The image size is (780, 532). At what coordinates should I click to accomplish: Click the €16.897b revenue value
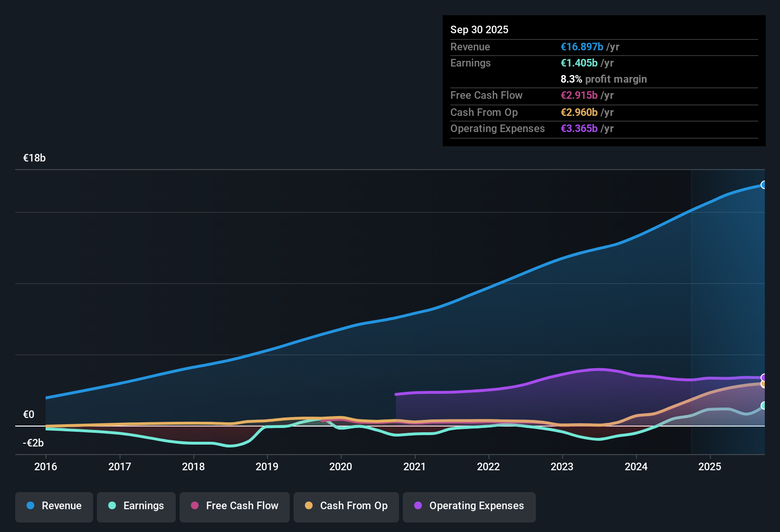coord(581,47)
